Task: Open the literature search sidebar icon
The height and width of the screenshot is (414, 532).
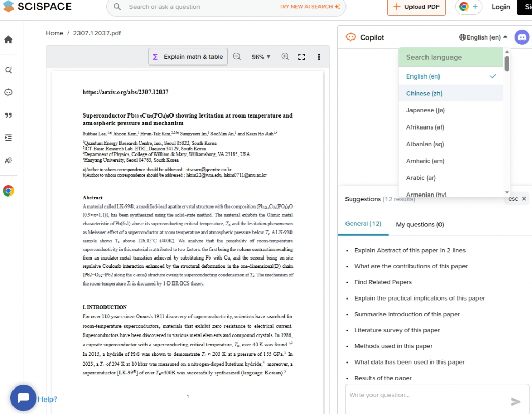Action: click(8, 70)
